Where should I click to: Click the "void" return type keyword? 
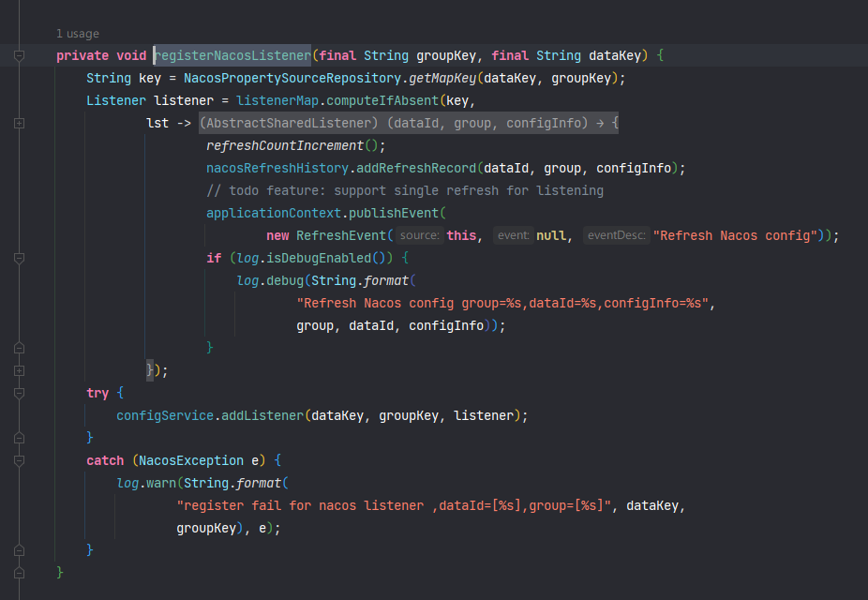pyautogui.click(x=131, y=55)
